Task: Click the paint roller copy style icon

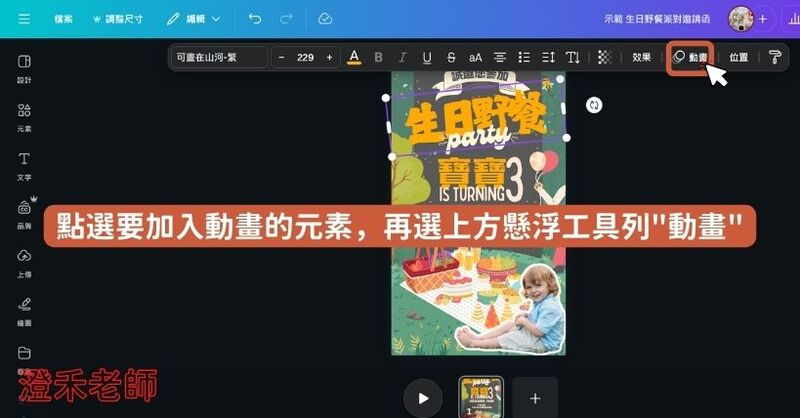Action: tap(775, 58)
